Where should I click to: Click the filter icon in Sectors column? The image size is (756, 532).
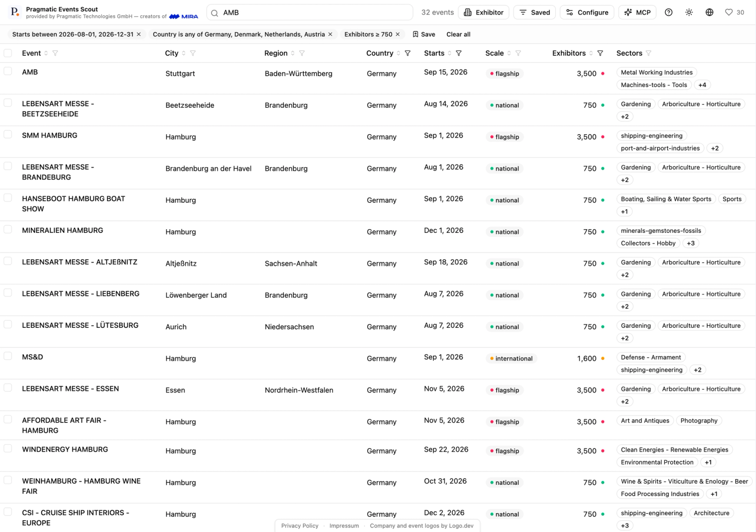[x=648, y=53]
